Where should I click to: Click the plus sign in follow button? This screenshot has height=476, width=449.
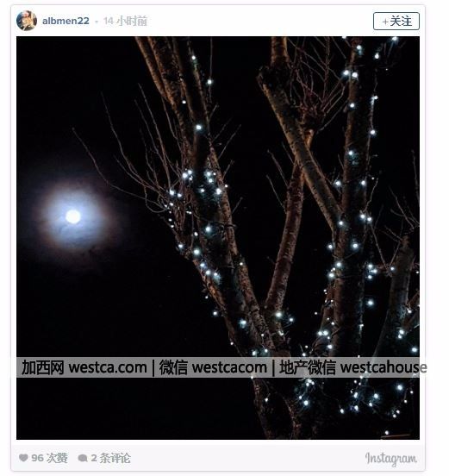pyautogui.click(x=385, y=22)
